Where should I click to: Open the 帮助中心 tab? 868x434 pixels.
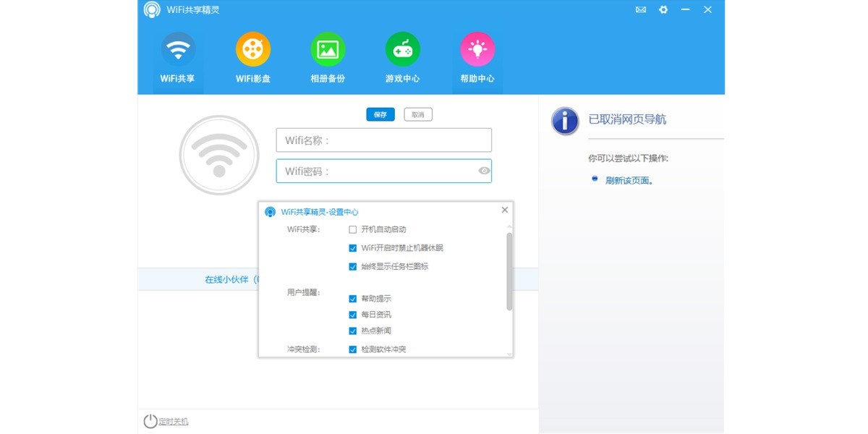click(477, 49)
